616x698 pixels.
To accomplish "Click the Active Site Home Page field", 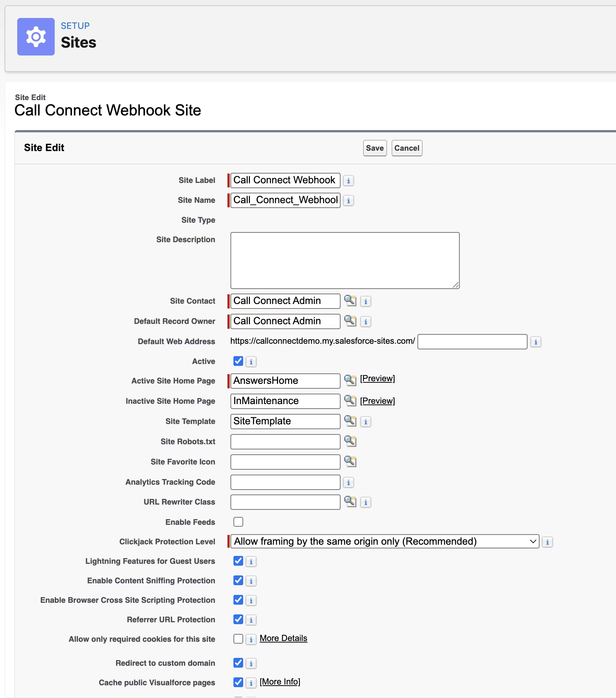I will pyautogui.click(x=286, y=381).
